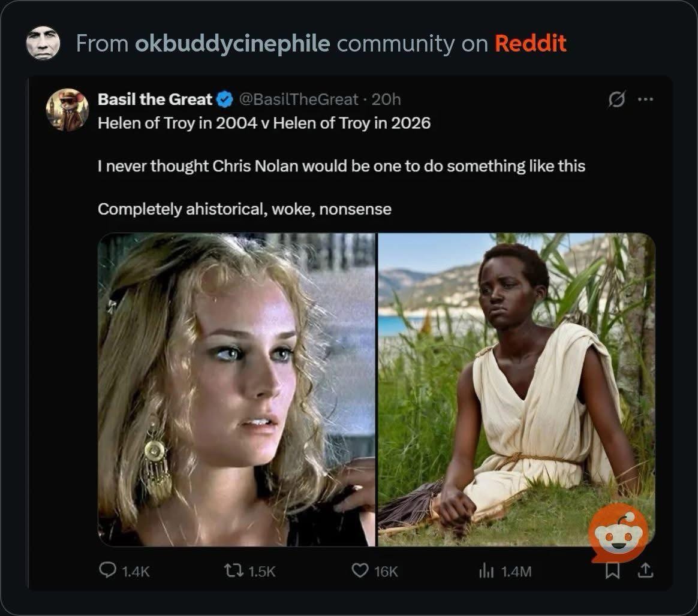Click the blue verified checkmark badge
The width and height of the screenshot is (698, 616).
click(x=225, y=99)
